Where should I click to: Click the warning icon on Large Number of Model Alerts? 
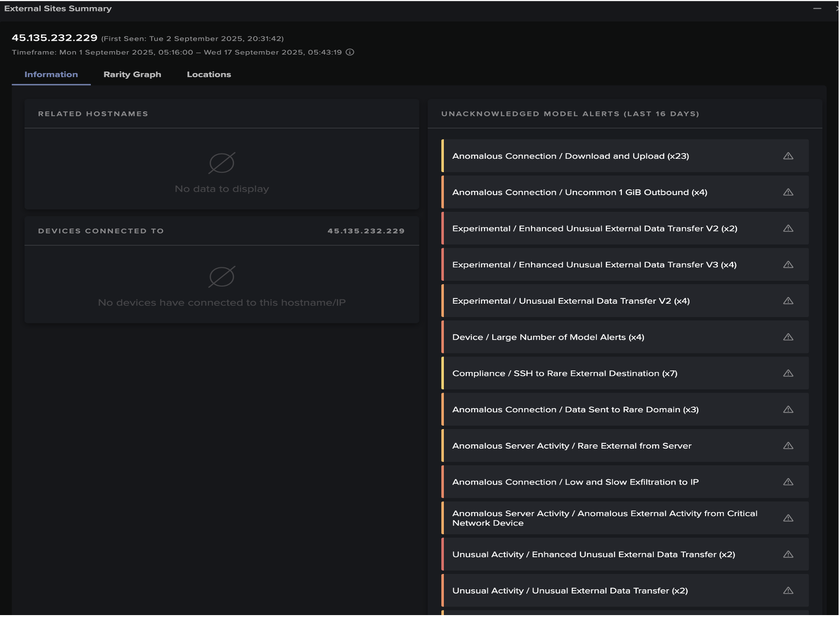tap(789, 337)
